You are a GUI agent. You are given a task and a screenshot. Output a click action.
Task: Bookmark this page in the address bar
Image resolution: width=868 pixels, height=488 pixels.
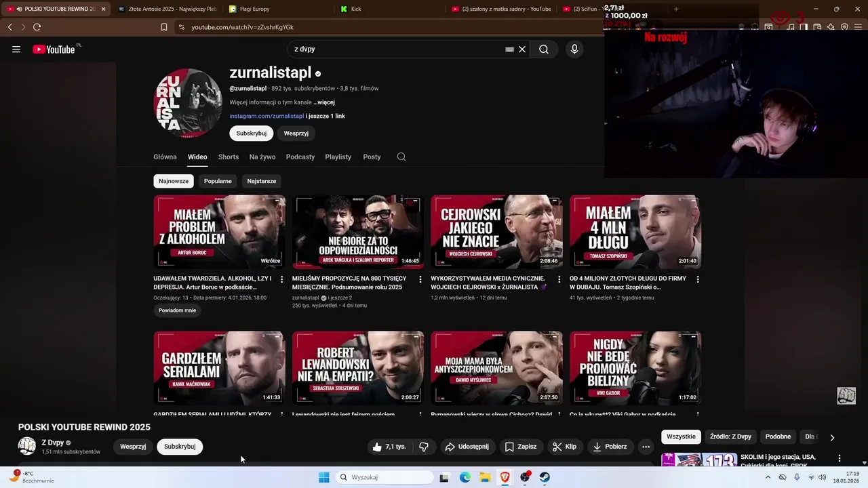click(163, 27)
